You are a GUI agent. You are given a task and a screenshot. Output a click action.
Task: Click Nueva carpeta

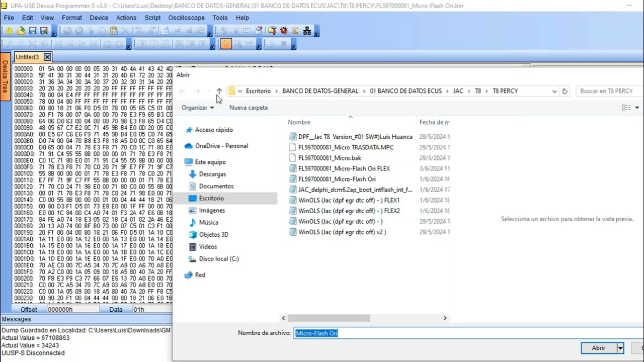coord(249,108)
